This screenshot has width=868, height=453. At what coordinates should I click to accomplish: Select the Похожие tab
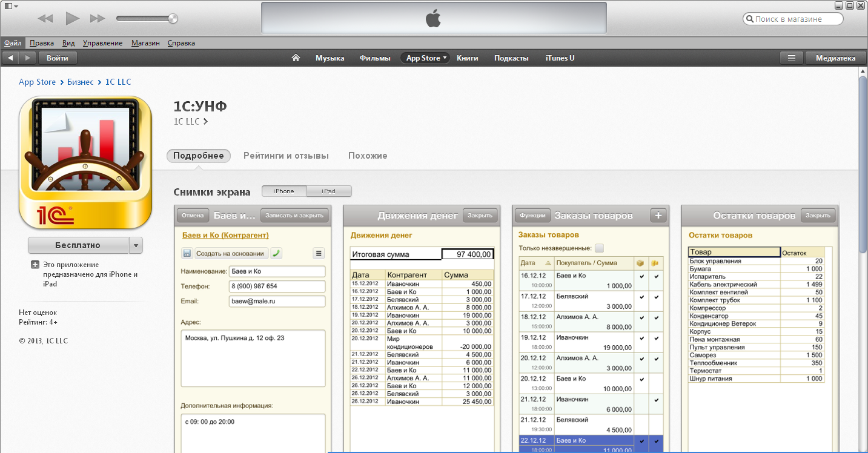click(x=368, y=156)
